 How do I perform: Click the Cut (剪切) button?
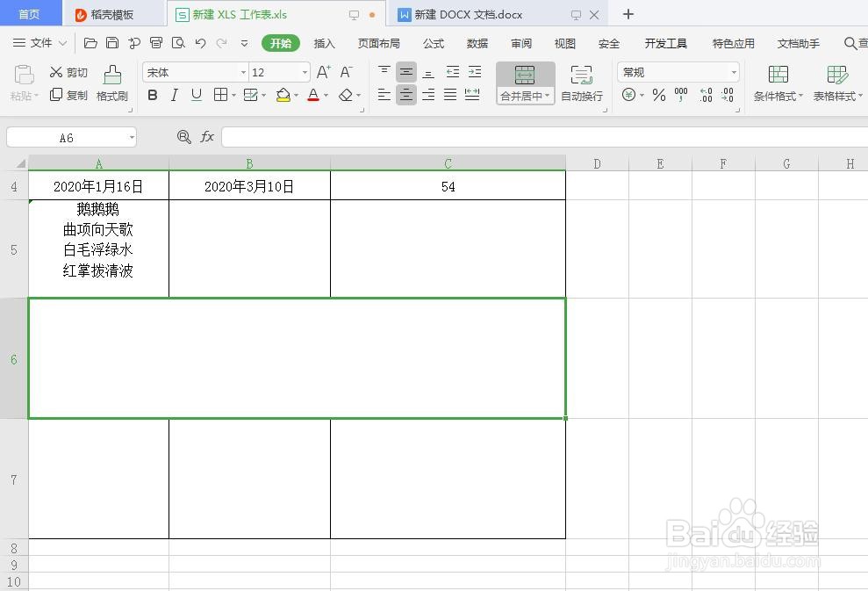click(68, 72)
